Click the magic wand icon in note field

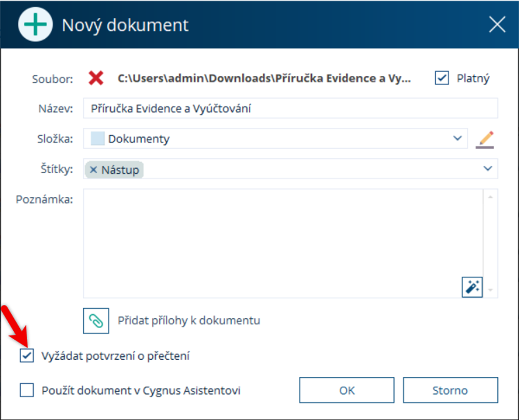[472, 287]
